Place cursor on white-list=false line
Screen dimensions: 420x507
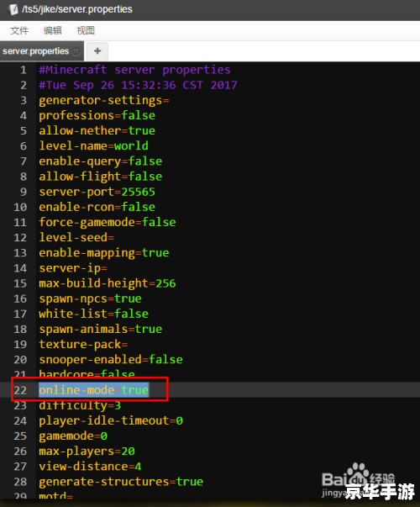click(x=94, y=314)
